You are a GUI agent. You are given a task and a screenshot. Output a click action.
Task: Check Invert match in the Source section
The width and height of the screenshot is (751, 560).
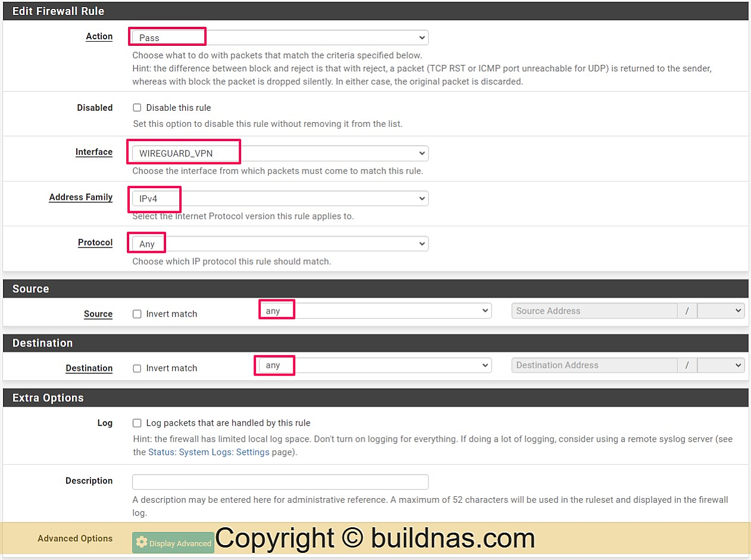point(137,314)
